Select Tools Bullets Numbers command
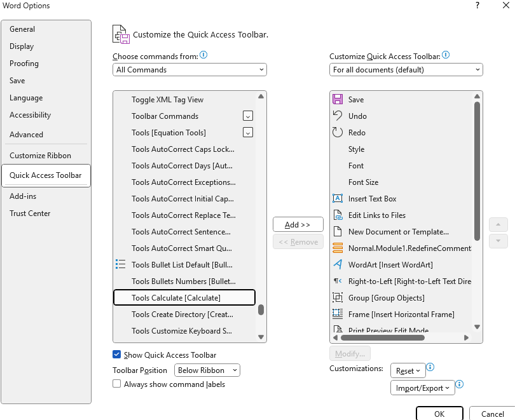Viewport: 515px width, 420px height. coord(184,281)
